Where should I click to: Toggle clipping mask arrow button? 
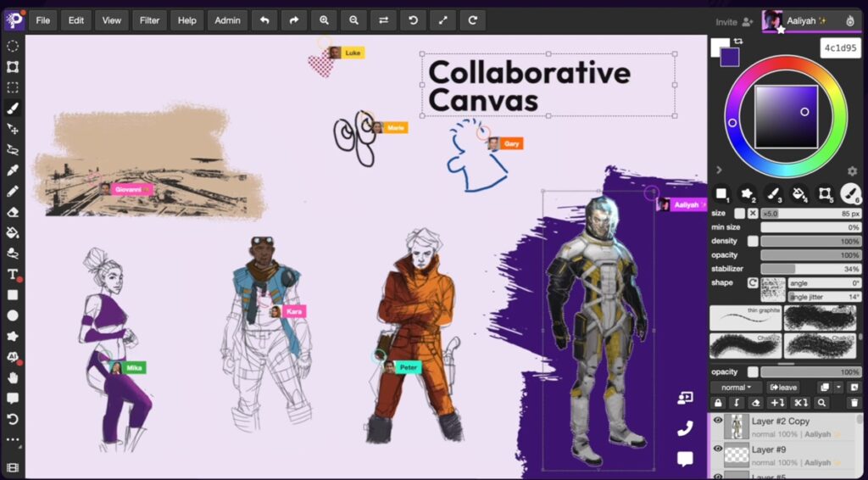(x=737, y=403)
